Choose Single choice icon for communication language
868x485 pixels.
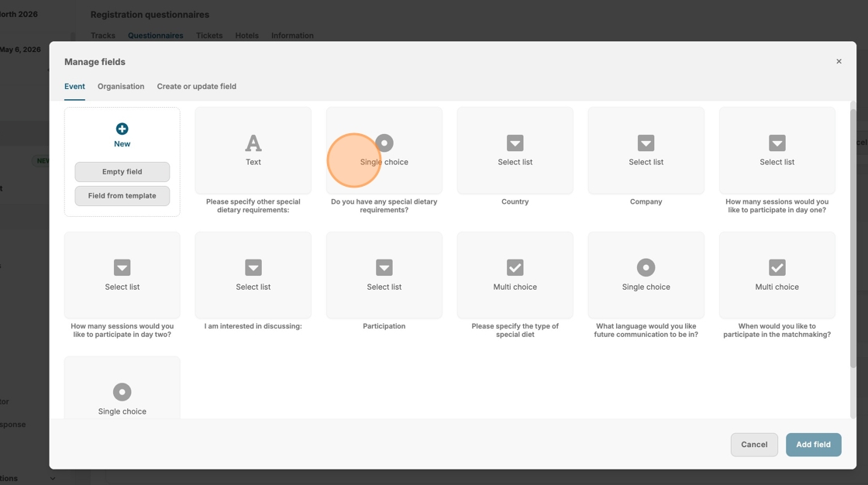[x=646, y=267]
